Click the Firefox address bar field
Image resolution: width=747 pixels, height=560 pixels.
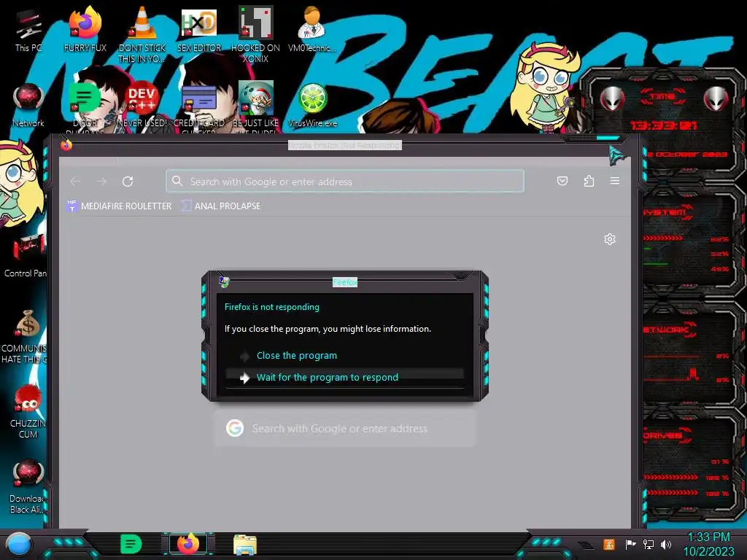[345, 182]
